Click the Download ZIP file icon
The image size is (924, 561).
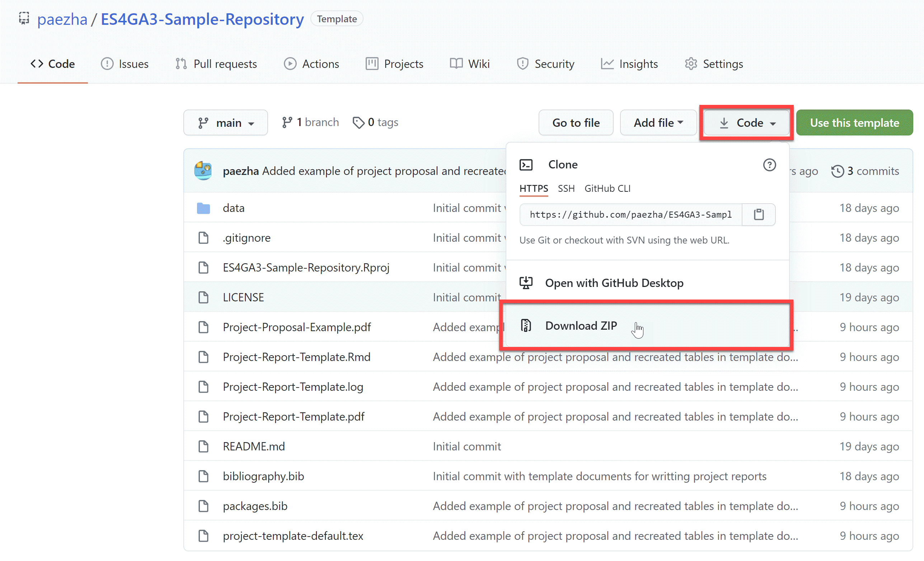pos(526,325)
